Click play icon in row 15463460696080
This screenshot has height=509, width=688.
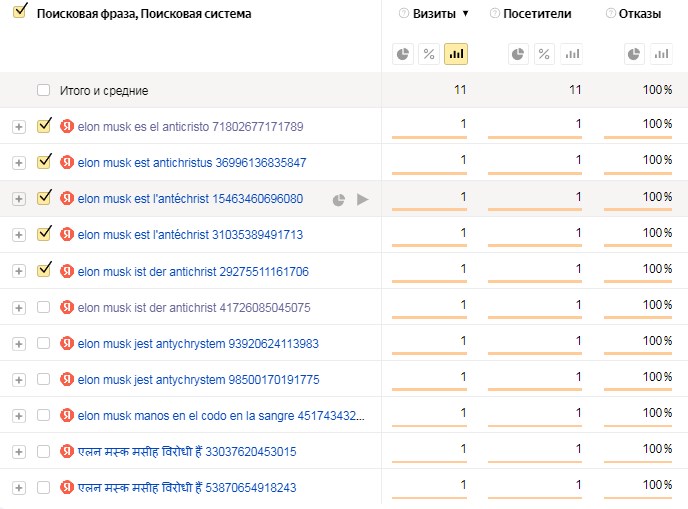pos(362,199)
